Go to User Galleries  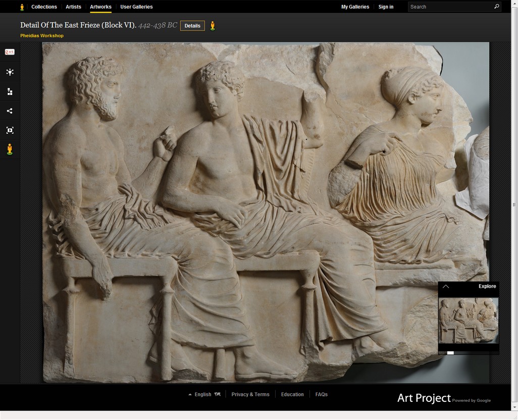pos(136,7)
